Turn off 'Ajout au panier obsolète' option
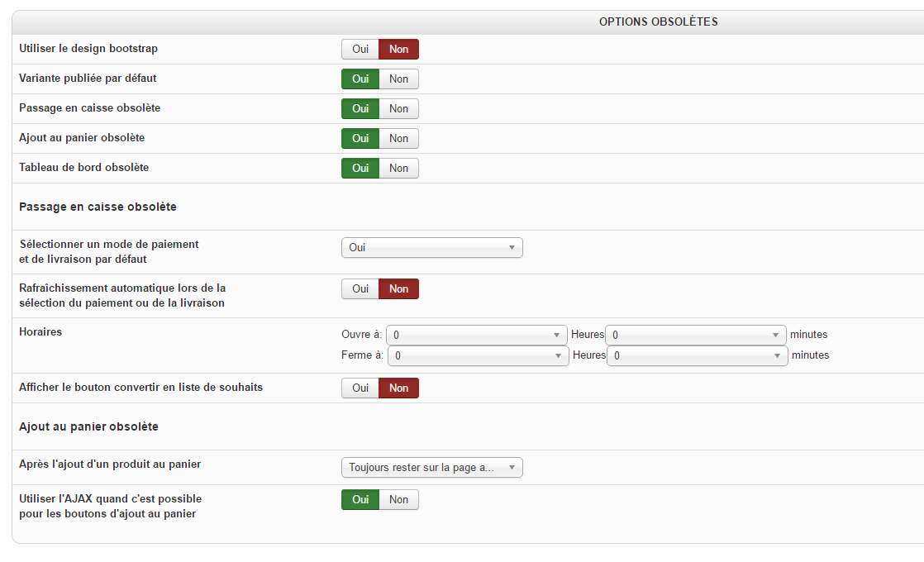Viewport: 924px width, 562px height. [x=398, y=139]
